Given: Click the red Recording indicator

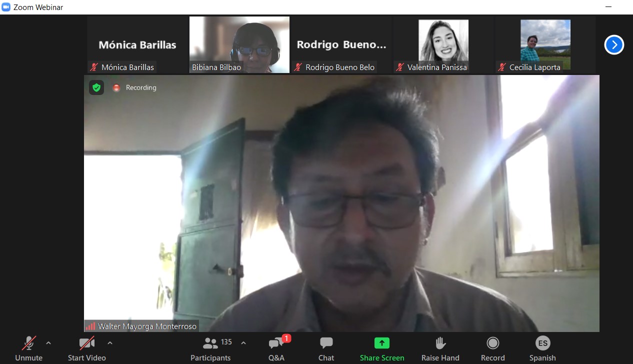Looking at the screenshot, I should click(x=116, y=87).
